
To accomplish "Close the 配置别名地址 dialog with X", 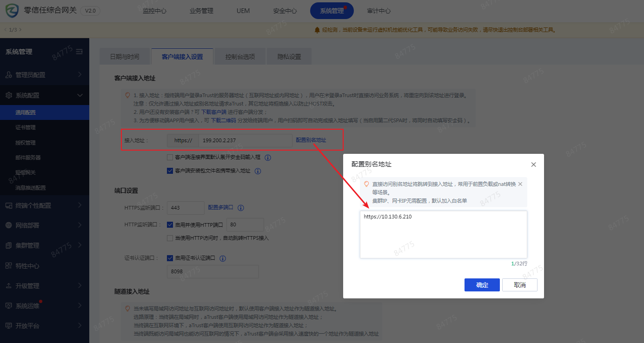I will (533, 165).
